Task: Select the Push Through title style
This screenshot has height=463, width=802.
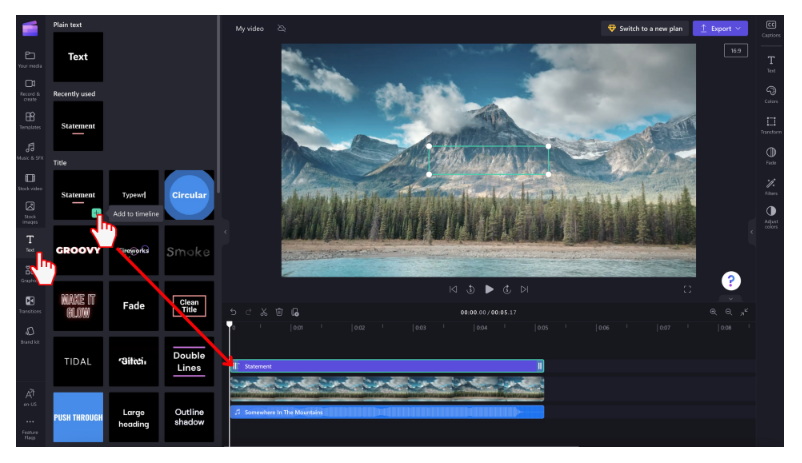Action: (78, 417)
